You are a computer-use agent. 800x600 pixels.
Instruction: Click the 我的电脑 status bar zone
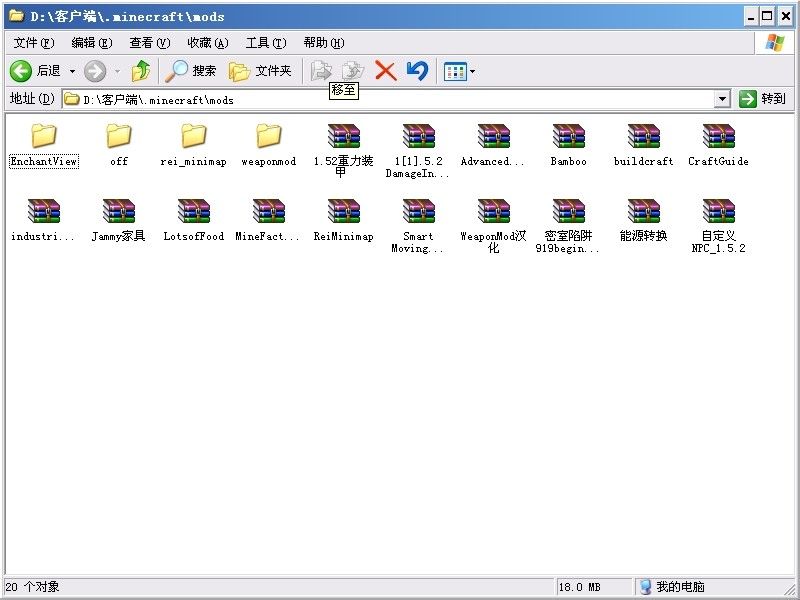[x=672, y=587]
